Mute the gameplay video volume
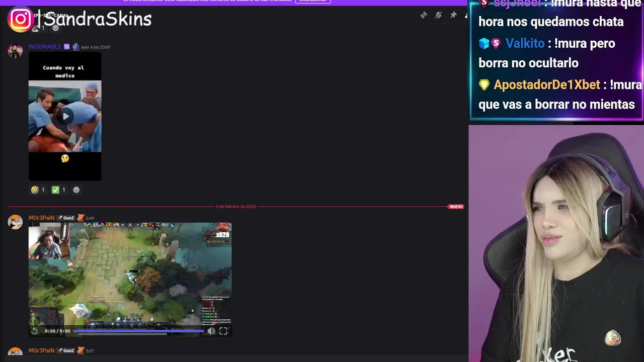The height and width of the screenshot is (362, 644). pos(211,331)
